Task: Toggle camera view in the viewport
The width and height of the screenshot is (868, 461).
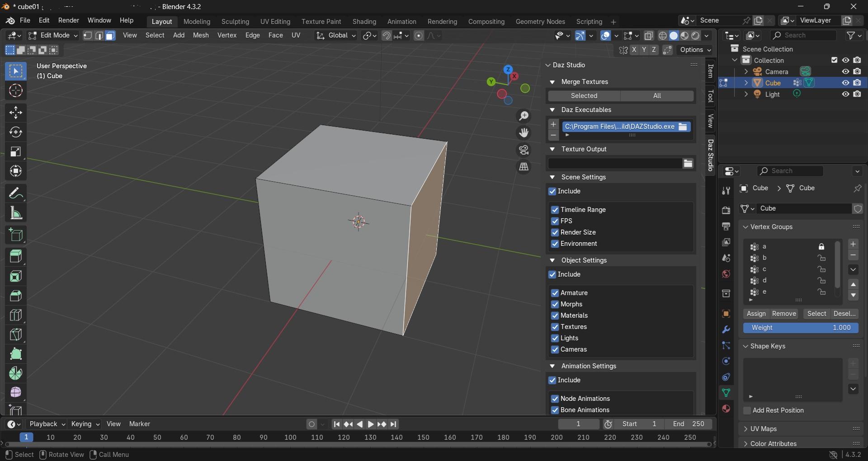Action: (524, 150)
